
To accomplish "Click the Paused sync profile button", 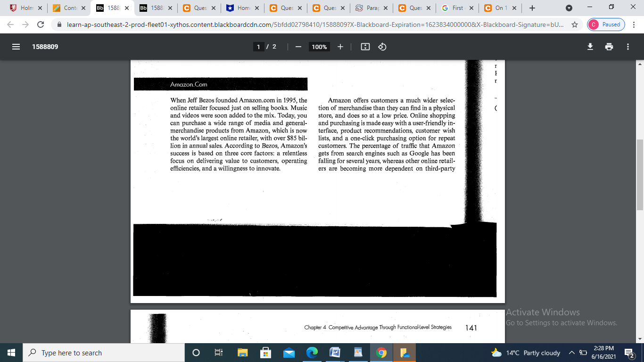I will (605, 24).
